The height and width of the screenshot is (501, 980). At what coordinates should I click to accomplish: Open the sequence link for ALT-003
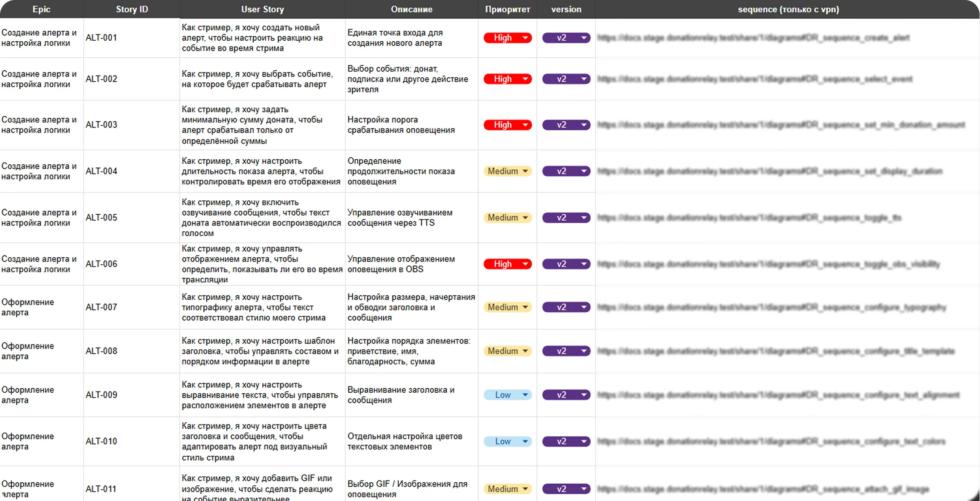781,125
